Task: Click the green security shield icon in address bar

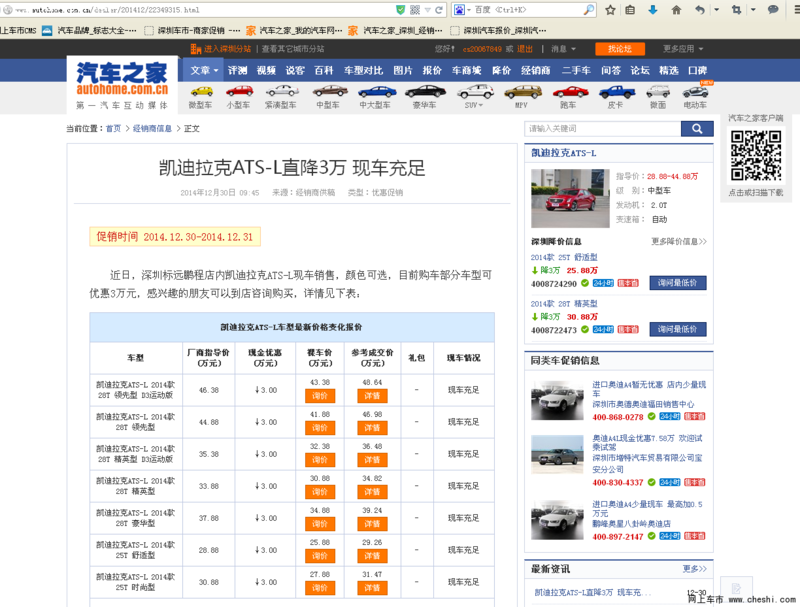Action: click(401, 10)
